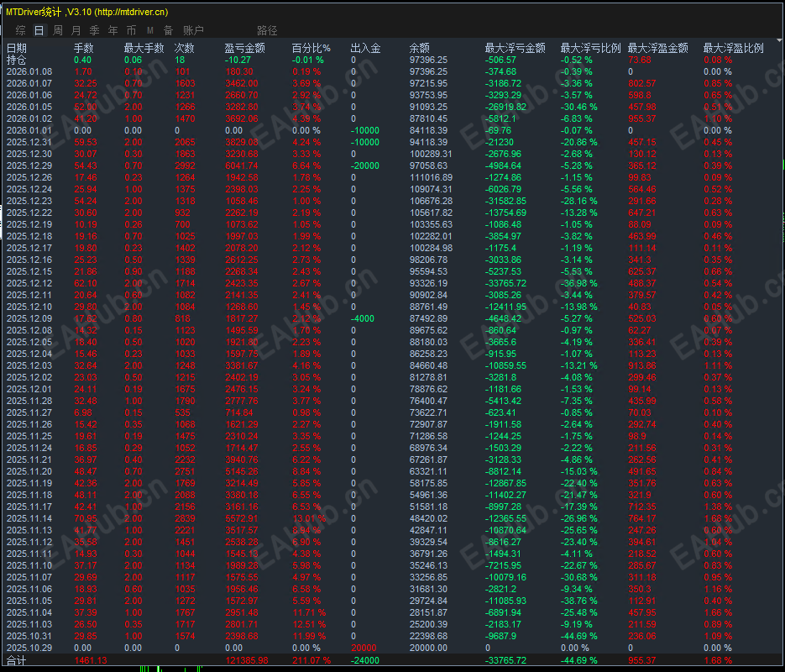Switch to the 综 comprehensive statistics view
The height and width of the screenshot is (672, 785).
pyautogui.click(x=19, y=30)
